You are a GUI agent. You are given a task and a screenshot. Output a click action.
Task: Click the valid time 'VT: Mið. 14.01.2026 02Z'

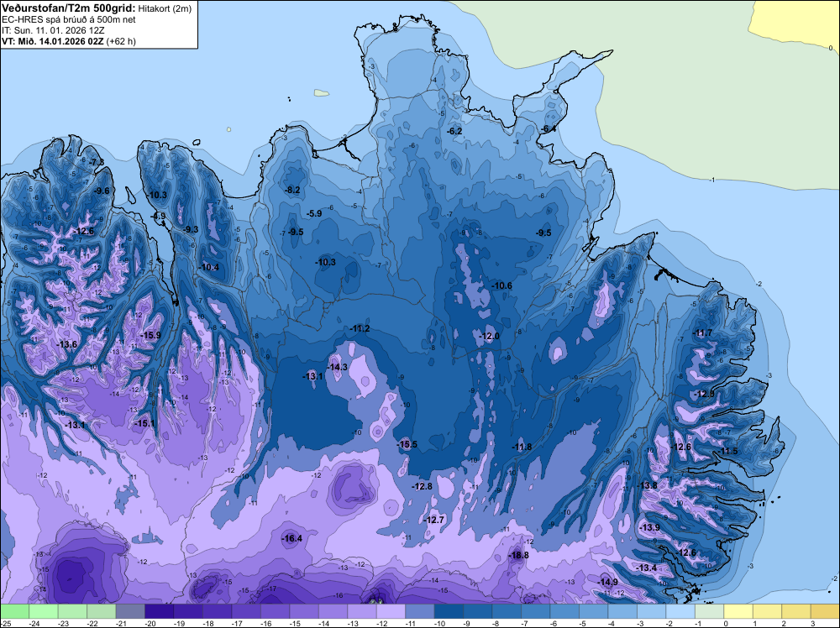(52, 41)
